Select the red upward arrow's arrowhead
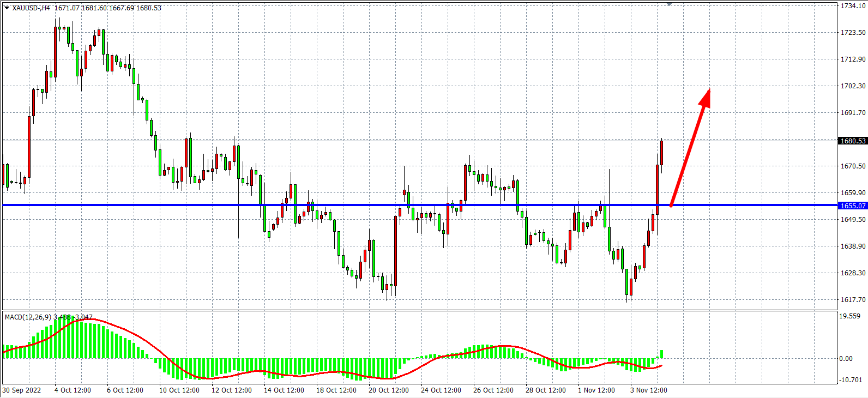868x398 pixels. [x=706, y=97]
